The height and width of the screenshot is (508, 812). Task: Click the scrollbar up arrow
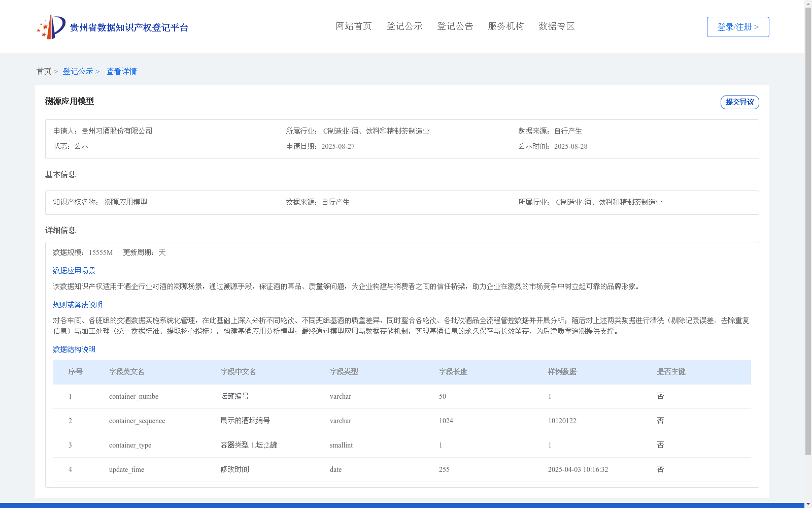click(x=808, y=4)
